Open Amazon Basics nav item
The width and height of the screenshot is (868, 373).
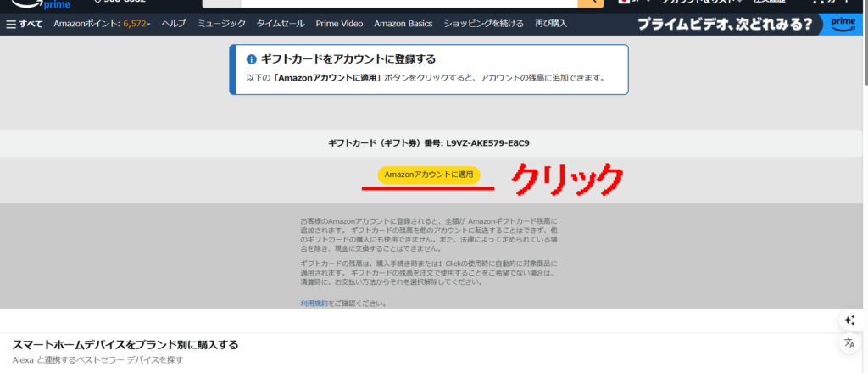point(403,24)
